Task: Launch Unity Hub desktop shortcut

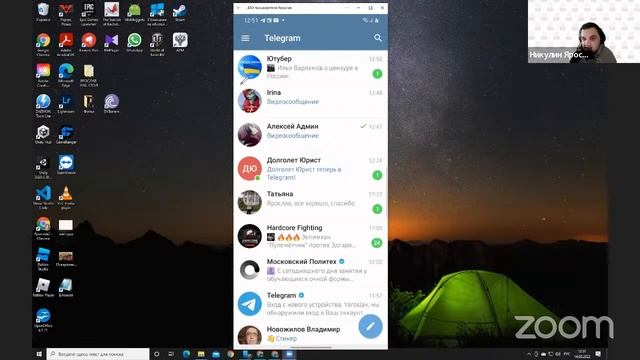Action: click(43, 135)
